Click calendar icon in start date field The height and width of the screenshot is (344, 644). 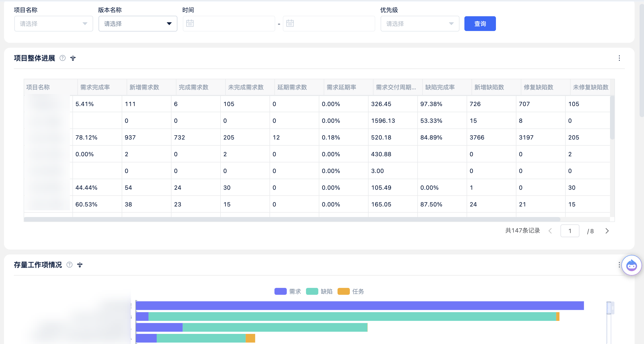[190, 23]
